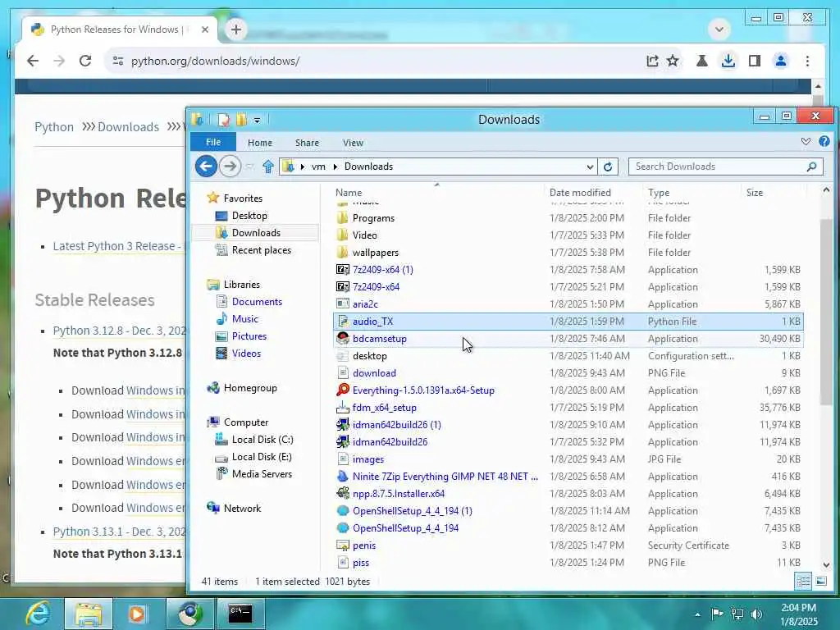Open a new Chrome tab
Viewport: 840px width, 630px height.
(x=235, y=30)
